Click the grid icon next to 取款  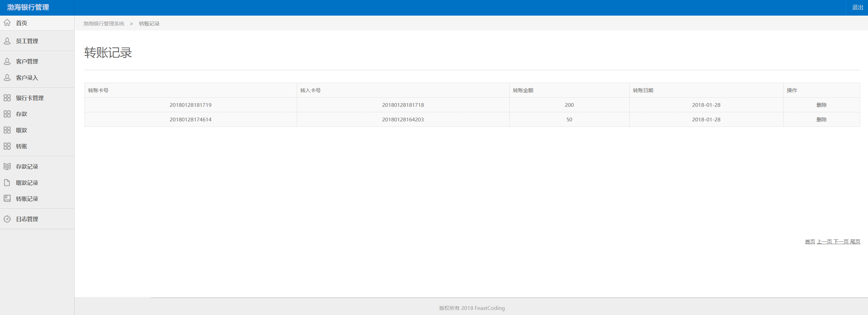coord(7,130)
